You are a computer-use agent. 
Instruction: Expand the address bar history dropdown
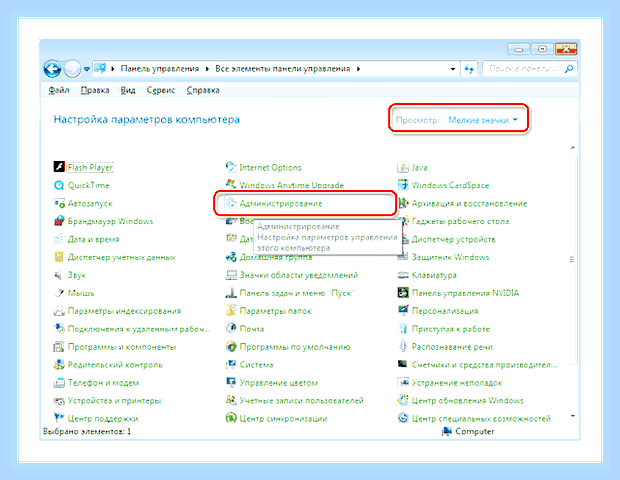[452, 69]
